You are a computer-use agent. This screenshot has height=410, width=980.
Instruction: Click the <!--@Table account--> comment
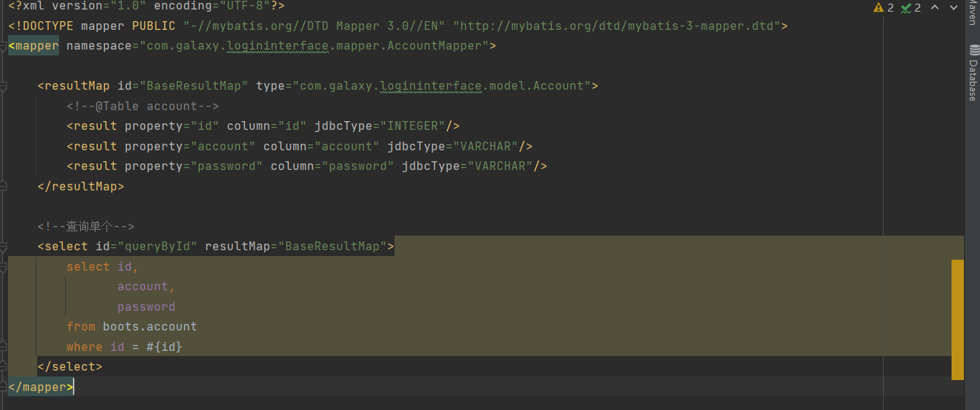point(143,107)
